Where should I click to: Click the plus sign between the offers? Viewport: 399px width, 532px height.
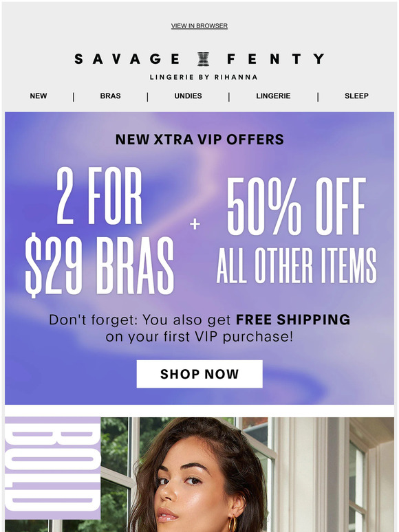195,224
